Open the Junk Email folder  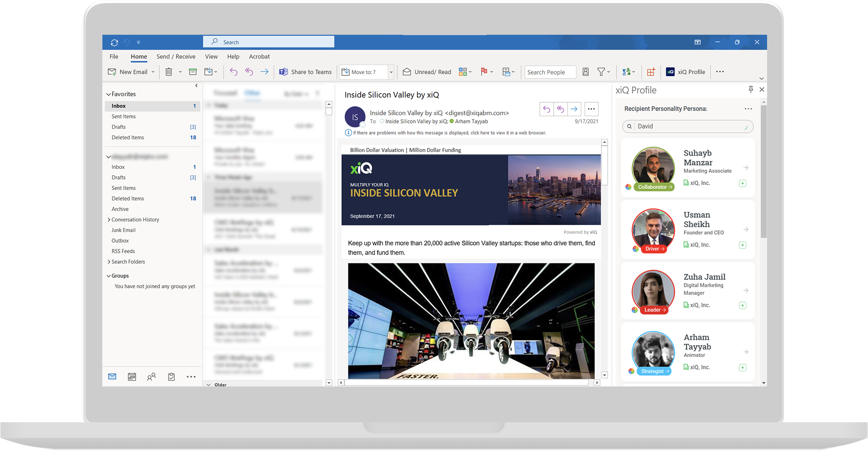pyautogui.click(x=124, y=231)
